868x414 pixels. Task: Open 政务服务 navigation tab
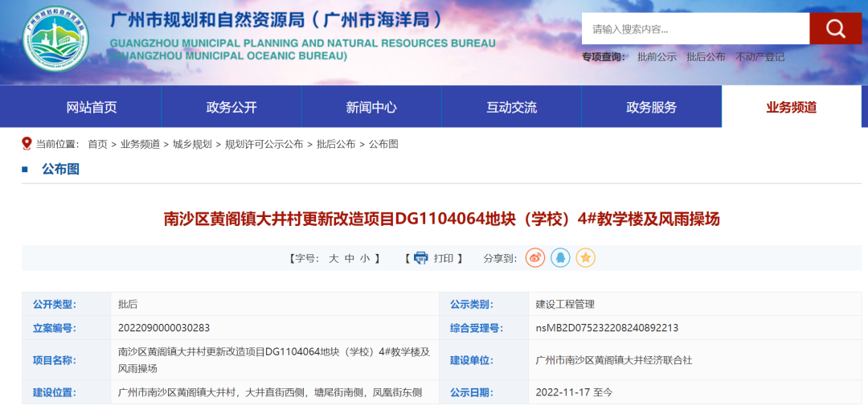pyautogui.click(x=652, y=108)
